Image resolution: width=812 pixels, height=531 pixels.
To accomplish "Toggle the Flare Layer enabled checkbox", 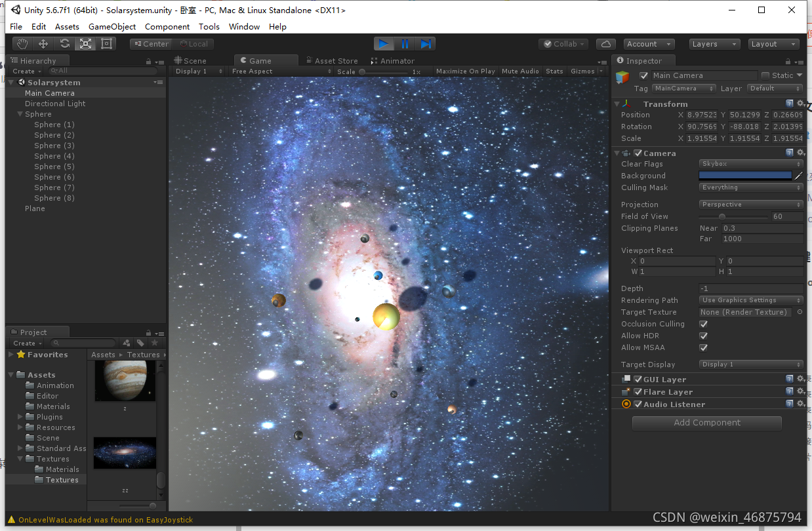I will [x=638, y=391].
